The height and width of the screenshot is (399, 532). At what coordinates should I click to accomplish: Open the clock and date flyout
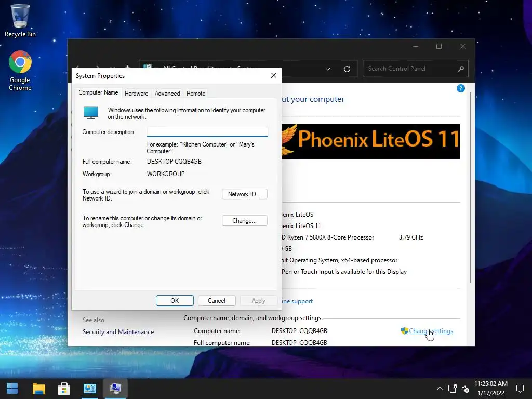[x=491, y=389]
